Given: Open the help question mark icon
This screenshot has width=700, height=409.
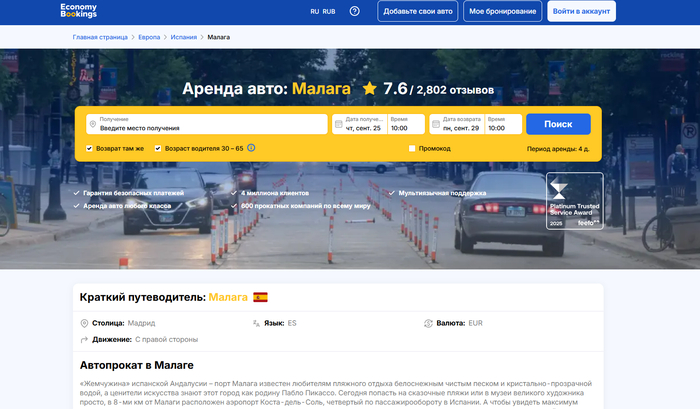Looking at the screenshot, I should pos(354,11).
